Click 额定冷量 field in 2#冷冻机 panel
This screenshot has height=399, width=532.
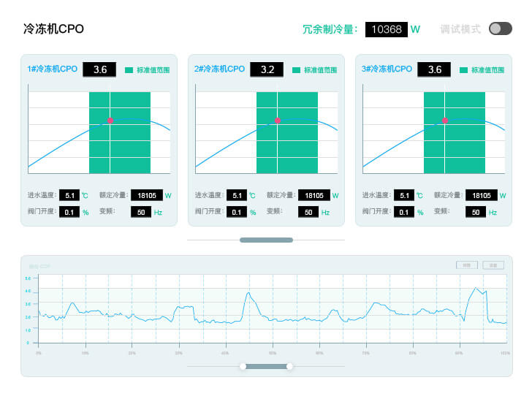click(x=314, y=196)
